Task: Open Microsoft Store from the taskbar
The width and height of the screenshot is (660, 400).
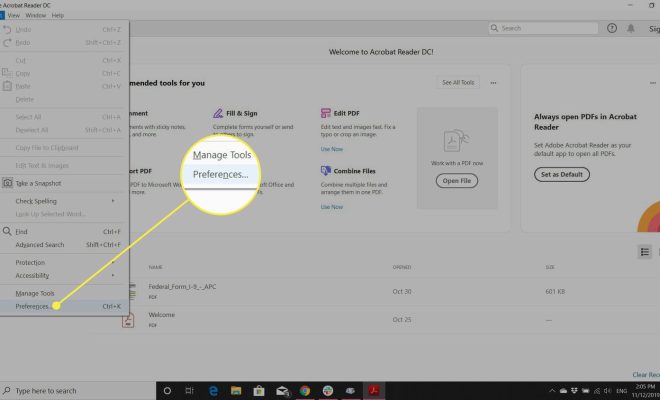Action: coord(259,391)
